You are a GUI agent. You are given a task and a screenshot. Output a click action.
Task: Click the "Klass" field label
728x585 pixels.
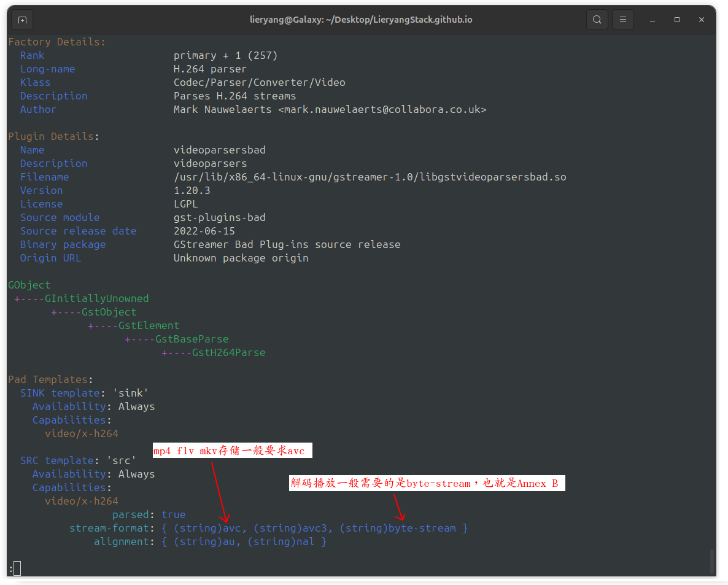point(35,82)
